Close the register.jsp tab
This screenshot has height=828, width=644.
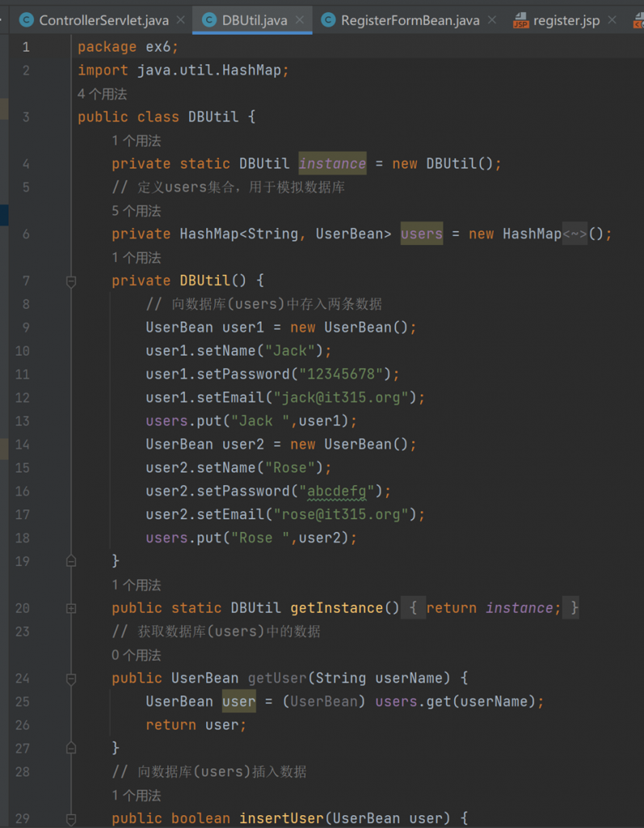pos(612,20)
